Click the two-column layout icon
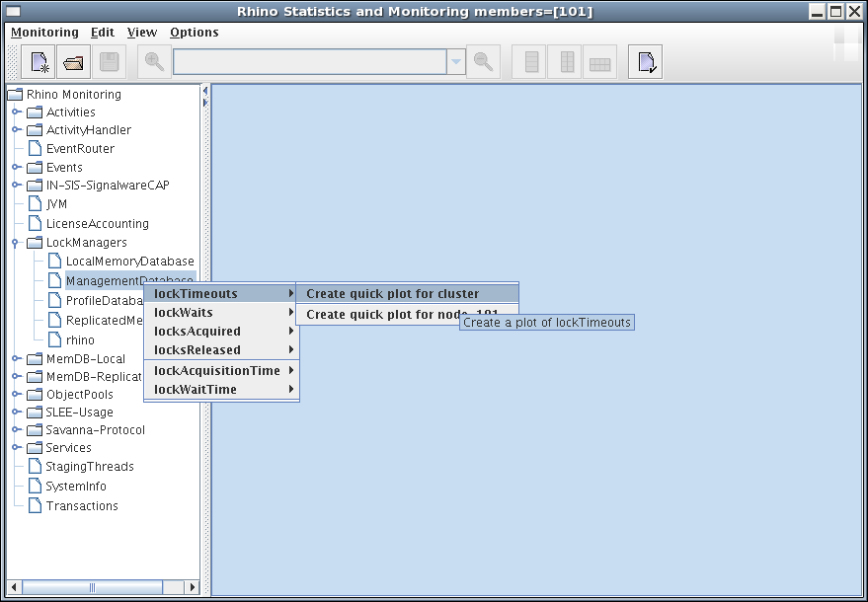Image resolution: width=868 pixels, height=602 pixels. 567,62
